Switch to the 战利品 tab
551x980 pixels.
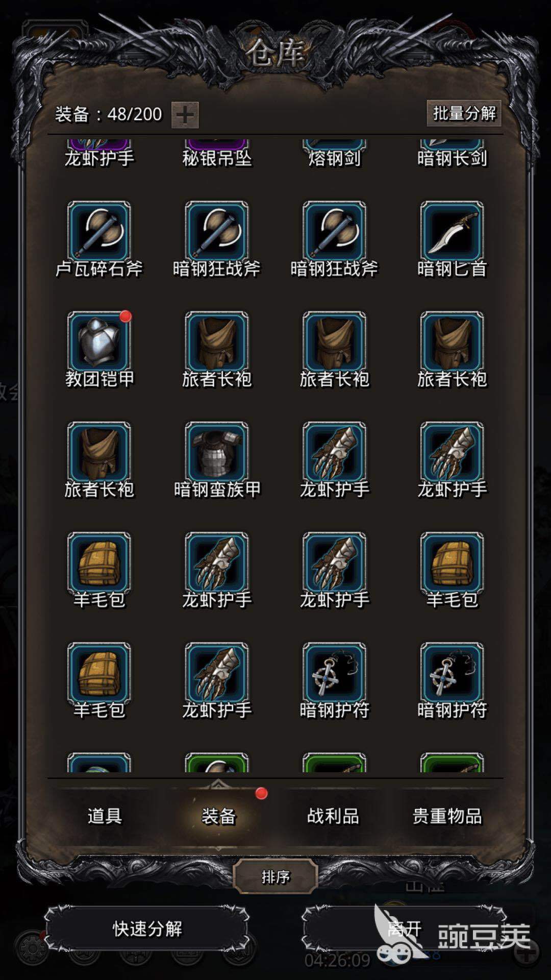[x=333, y=816]
